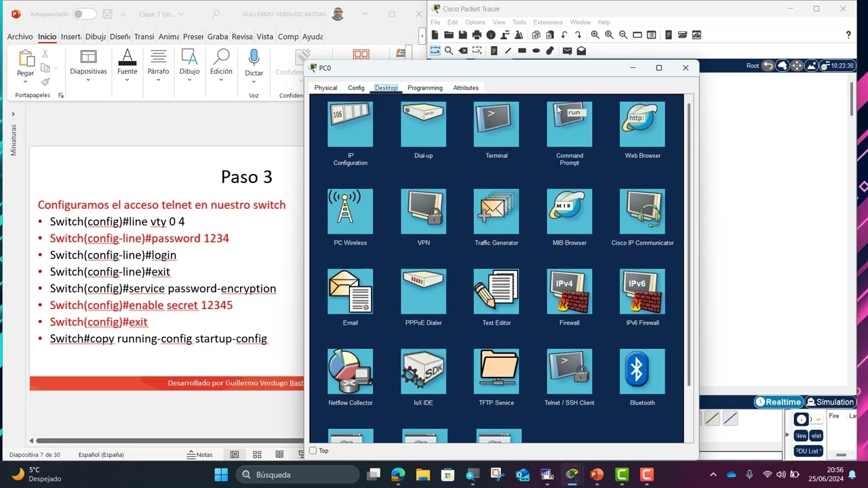Switch to the Physical tab in PC0
This screenshot has width=868, height=488.
[x=325, y=88]
